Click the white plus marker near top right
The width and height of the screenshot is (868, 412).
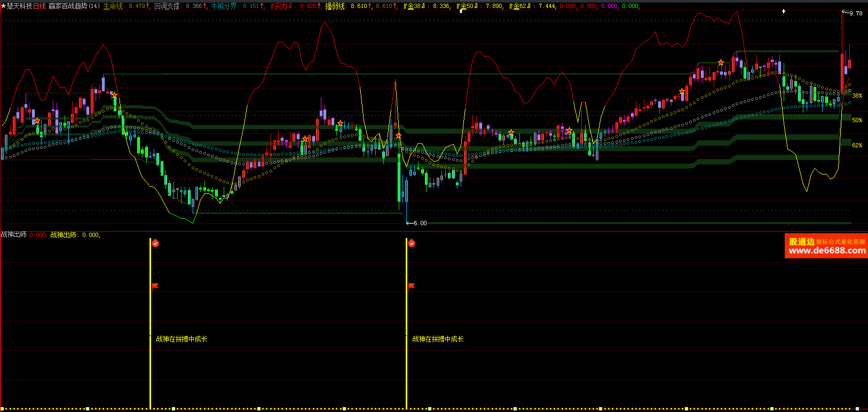pos(784,11)
